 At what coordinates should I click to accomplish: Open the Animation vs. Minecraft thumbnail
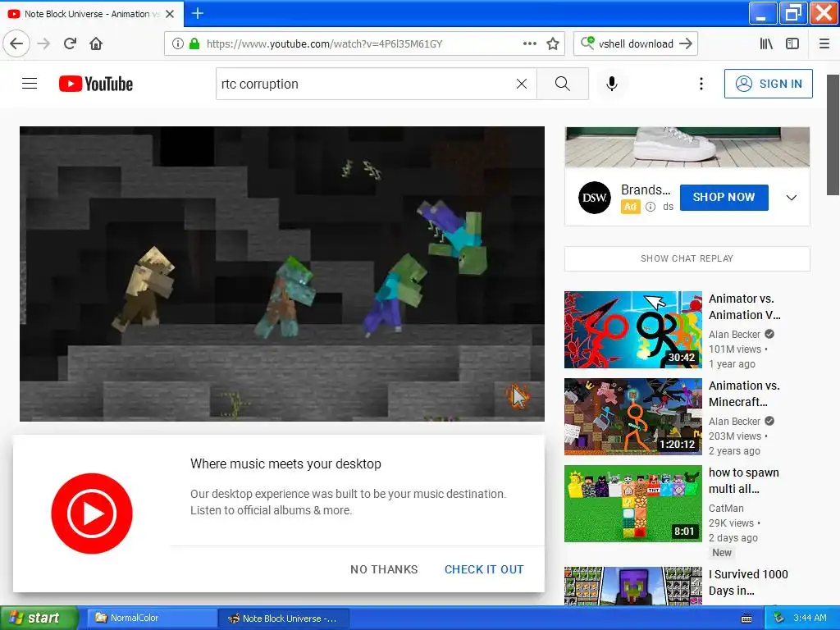point(632,417)
